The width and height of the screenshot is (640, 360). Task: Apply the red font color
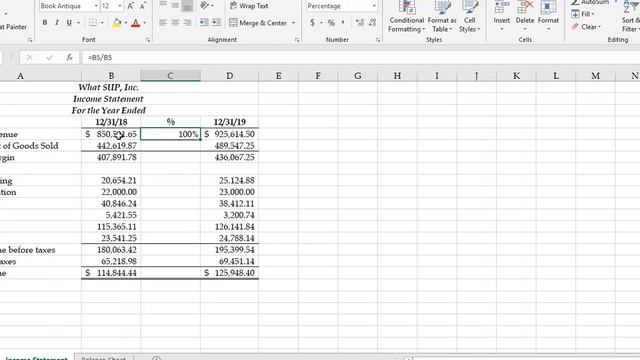coord(136,23)
